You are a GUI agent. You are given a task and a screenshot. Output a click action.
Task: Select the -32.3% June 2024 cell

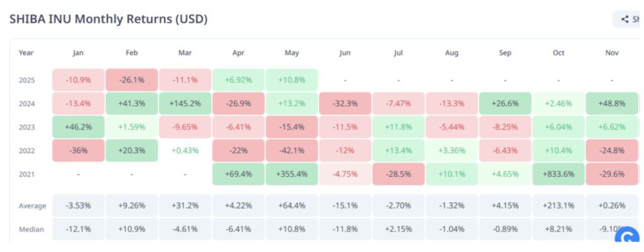point(345,103)
